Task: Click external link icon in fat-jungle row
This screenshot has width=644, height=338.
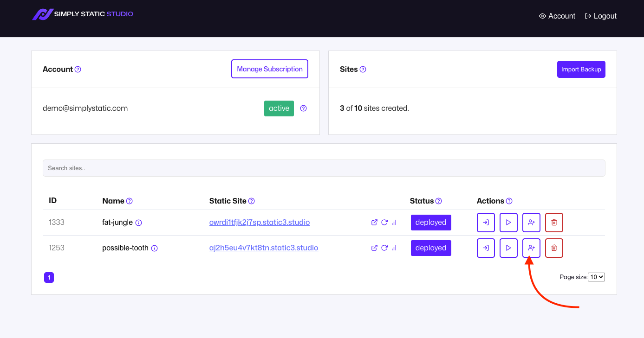Action: click(374, 223)
